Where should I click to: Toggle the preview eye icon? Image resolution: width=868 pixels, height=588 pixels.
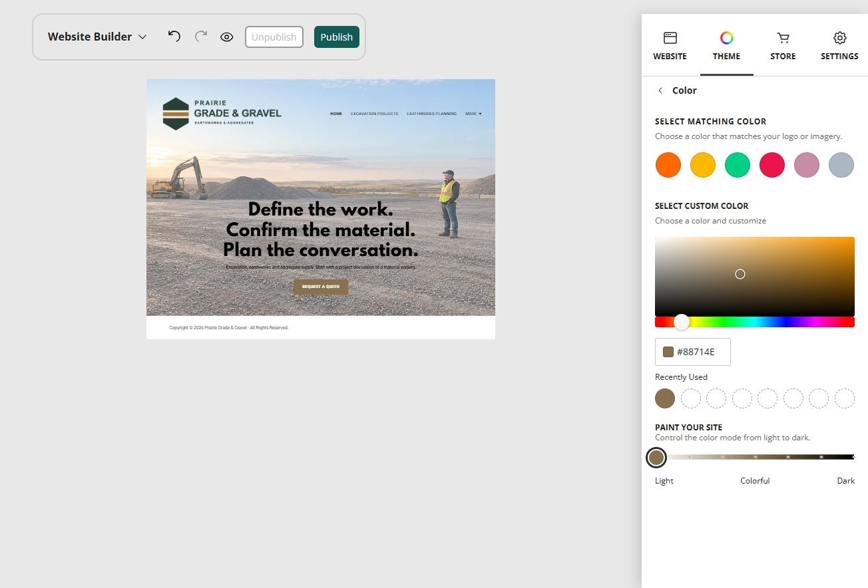(x=227, y=37)
